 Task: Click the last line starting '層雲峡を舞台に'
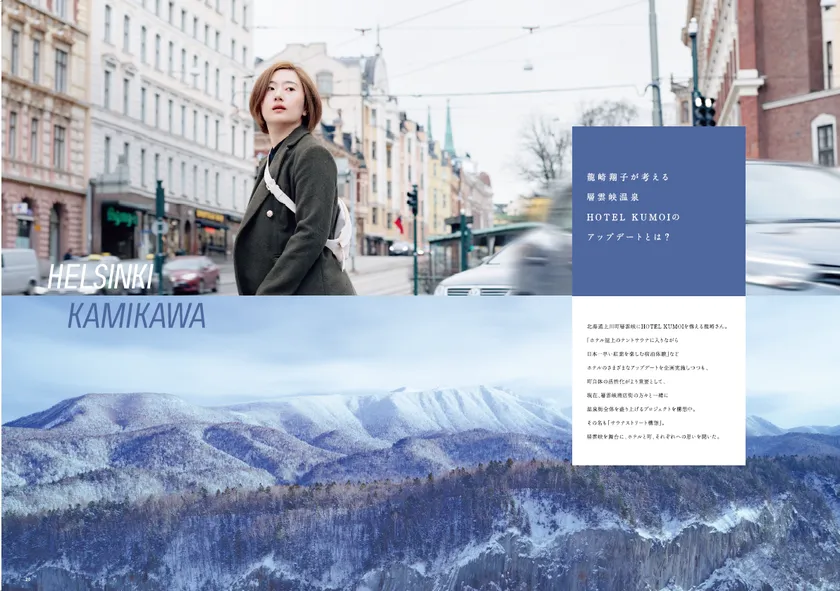pos(654,437)
